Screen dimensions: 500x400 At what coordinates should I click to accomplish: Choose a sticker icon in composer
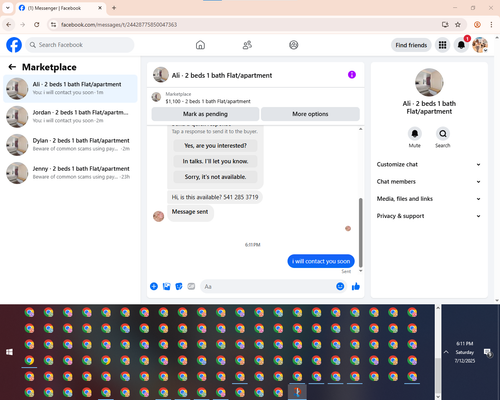click(x=179, y=286)
